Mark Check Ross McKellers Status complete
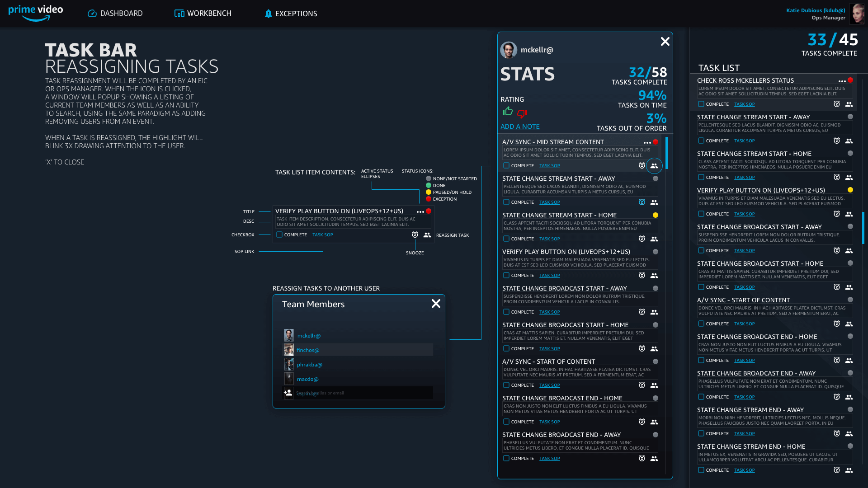The height and width of the screenshot is (488, 868). 701,104
